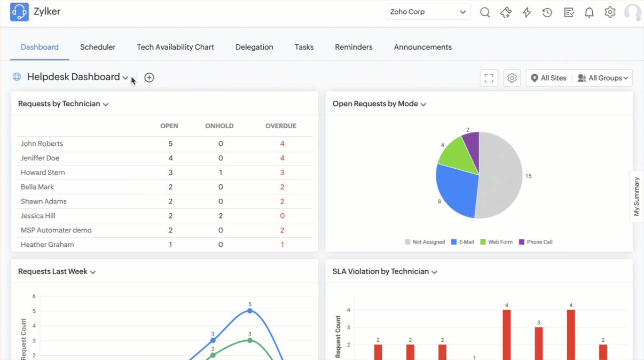Open the Tech Availability Chart tab
Viewport: 644px width, 360px height.
[x=175, y=47]
